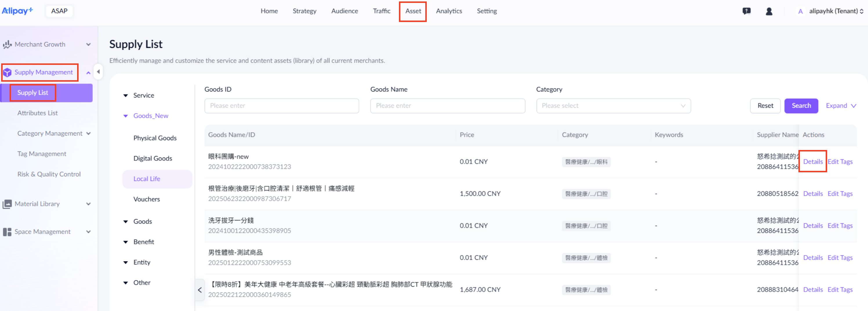Screen dimensions: 868x311
Task: Collapse the left sidebar with arrow handle
Action: (x=98, y=72)
